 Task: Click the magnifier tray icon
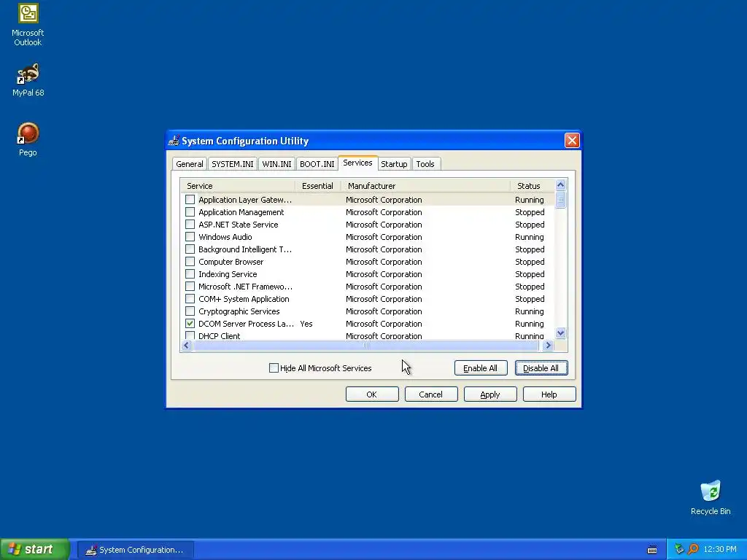click(693, 549)
